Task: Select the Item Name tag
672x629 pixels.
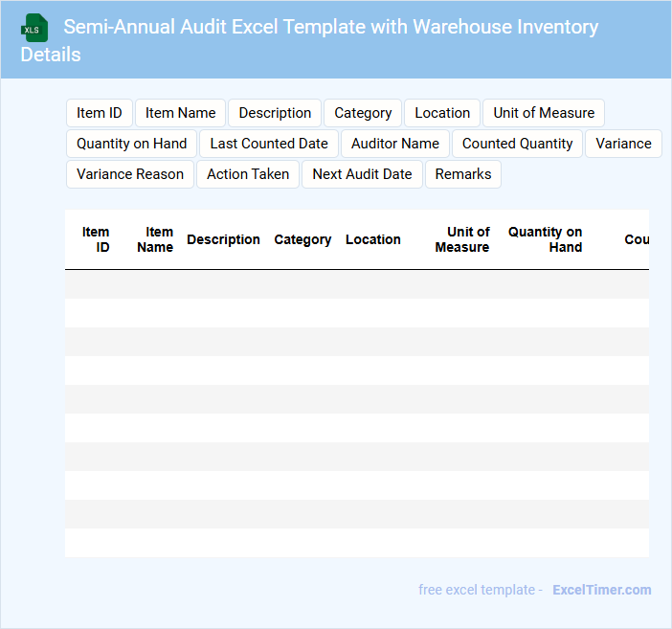Action: tap(181, 113)
